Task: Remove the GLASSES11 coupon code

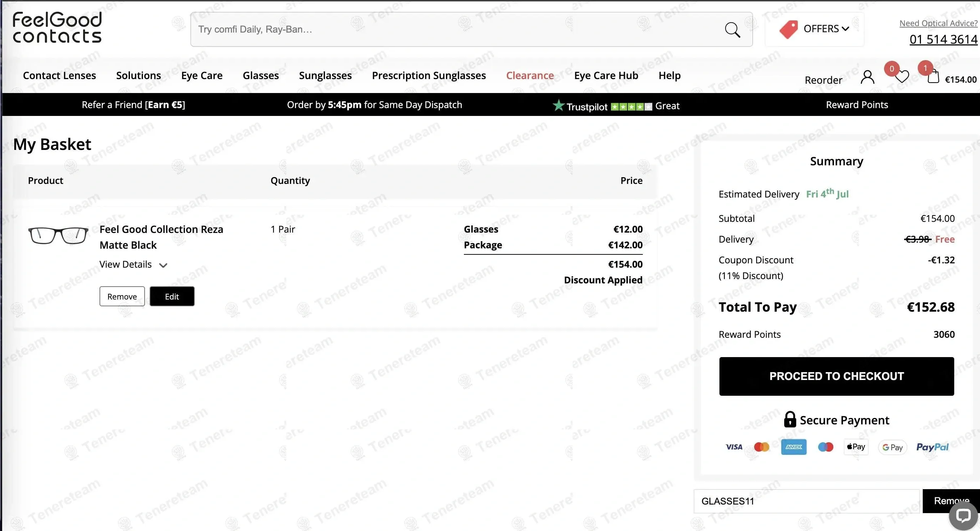Action: 951,501
